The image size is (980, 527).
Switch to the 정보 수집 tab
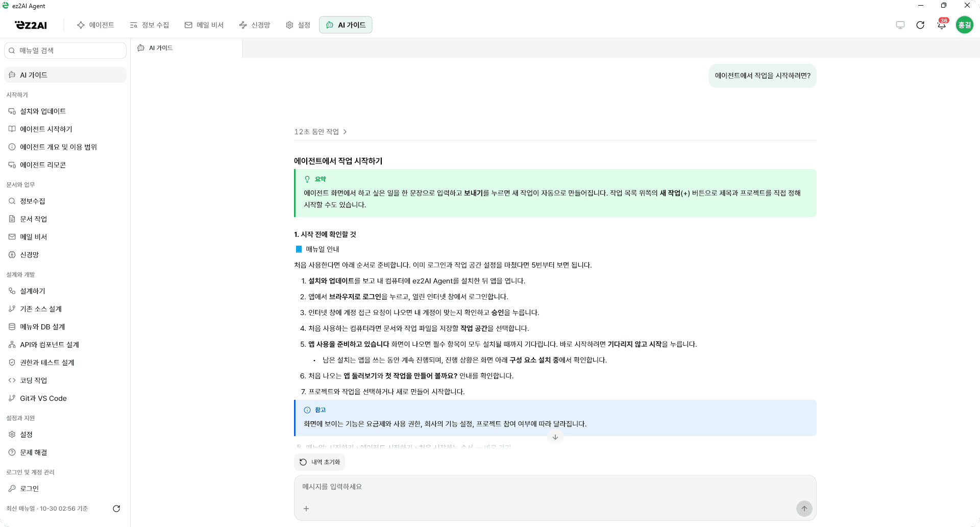[149, 25]
